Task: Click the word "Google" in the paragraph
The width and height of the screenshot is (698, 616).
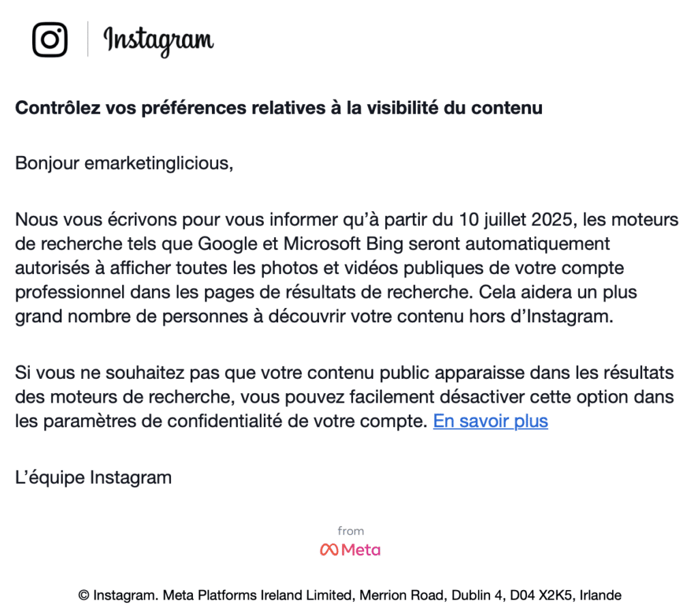Action: pyautogui.click(x=224, y=243)
